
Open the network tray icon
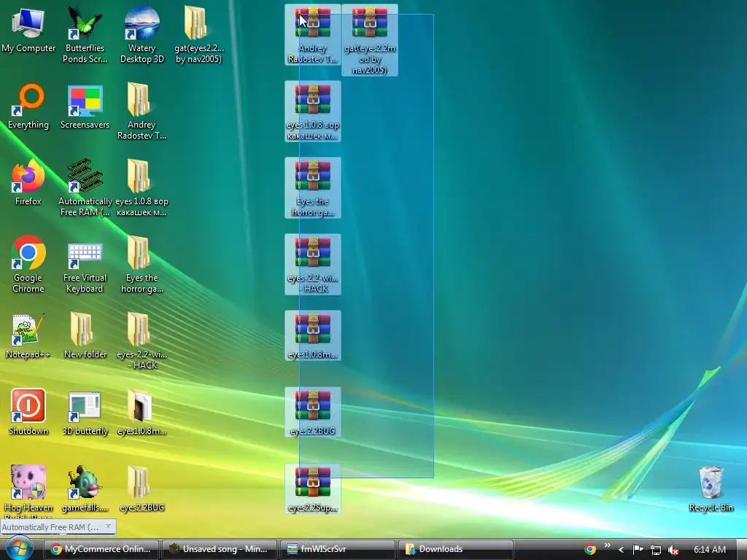(x=656, y=550)
